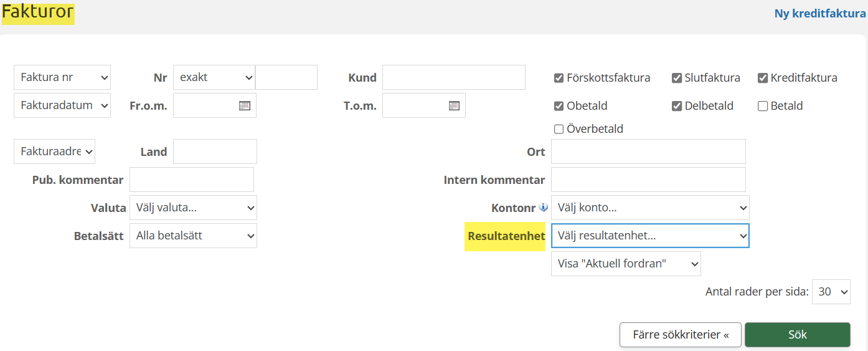The image size is (868, 351).
Task: Click into the Intern kommentar field
Action: coord(648,180)
